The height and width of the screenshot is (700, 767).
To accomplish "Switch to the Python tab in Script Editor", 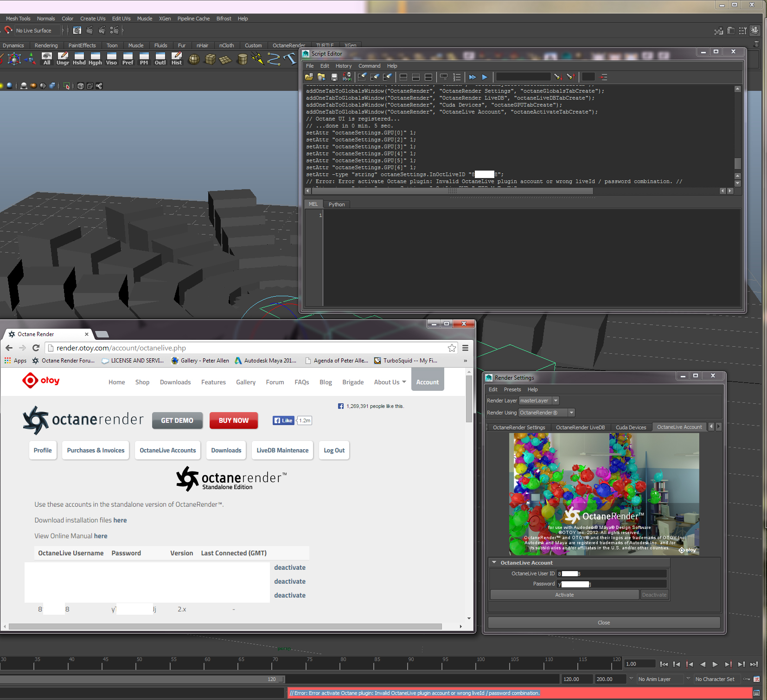I will [337, 204].
